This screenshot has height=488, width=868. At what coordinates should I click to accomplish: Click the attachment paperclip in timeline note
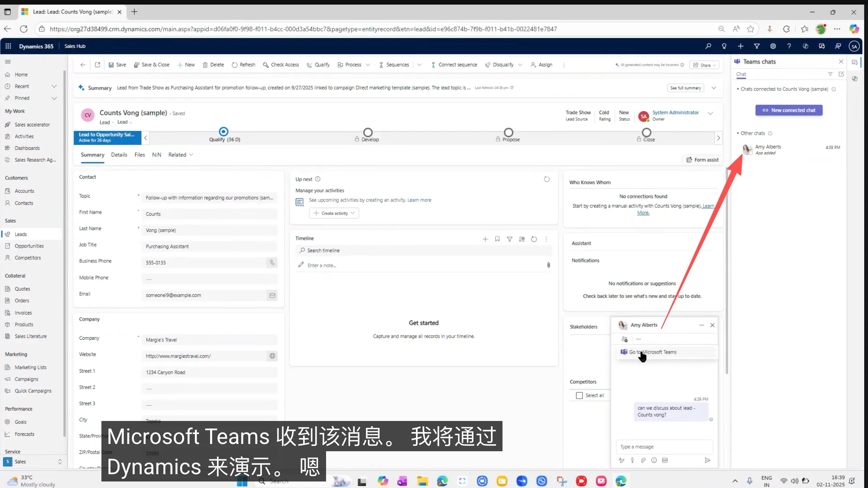(548, 265)
